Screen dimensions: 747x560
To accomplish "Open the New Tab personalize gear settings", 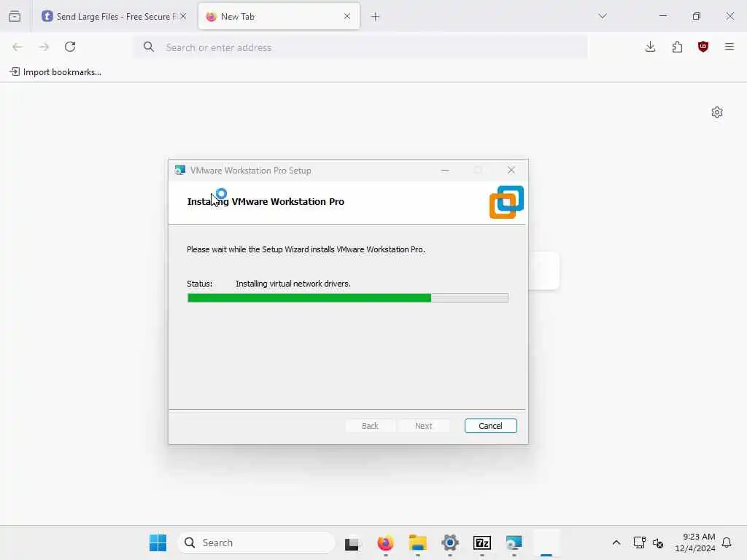I will coord(716,112).
